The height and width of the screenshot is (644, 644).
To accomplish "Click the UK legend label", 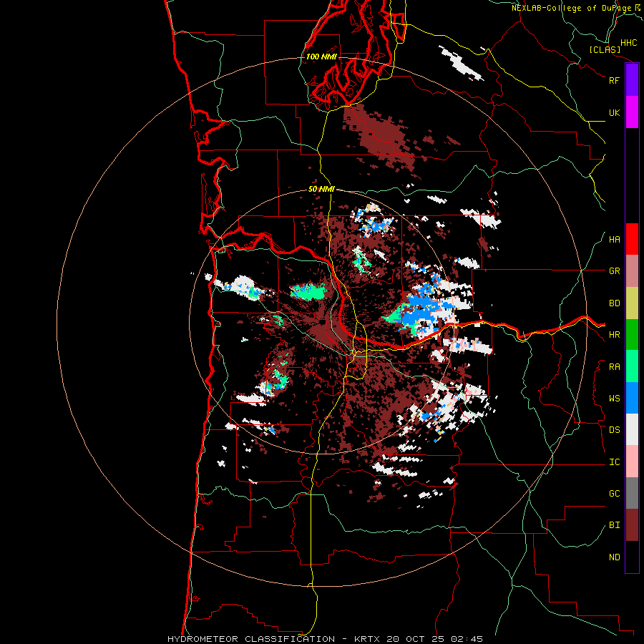I will click(614, 112).
